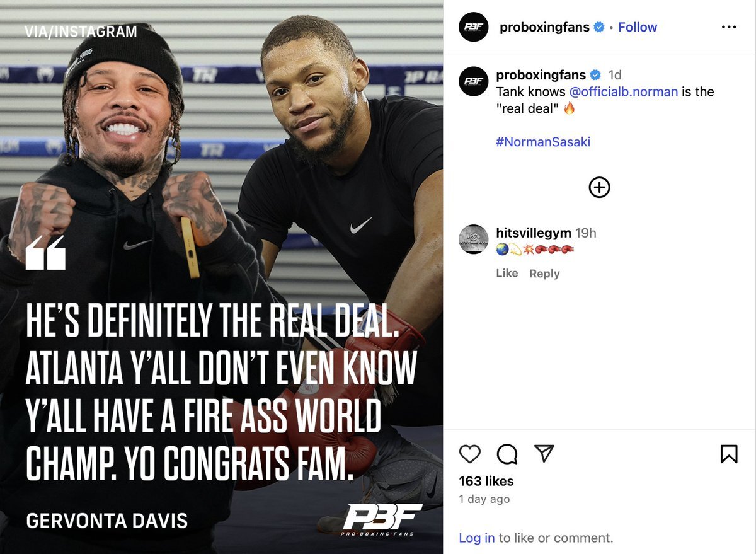Screen dimensions: 756x554
Task: Reply to the hitsvillegym comment
Action: 544,274
